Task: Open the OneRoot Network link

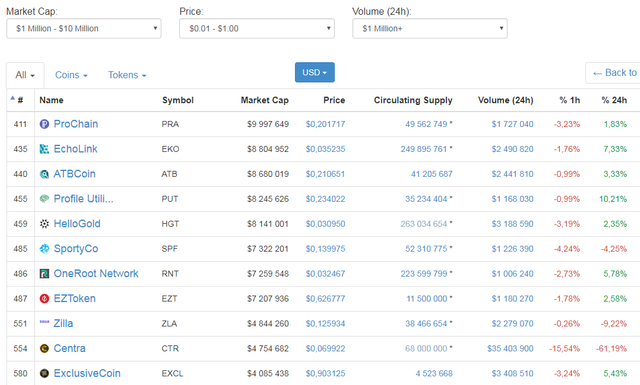Action: [x=96, y=274]
